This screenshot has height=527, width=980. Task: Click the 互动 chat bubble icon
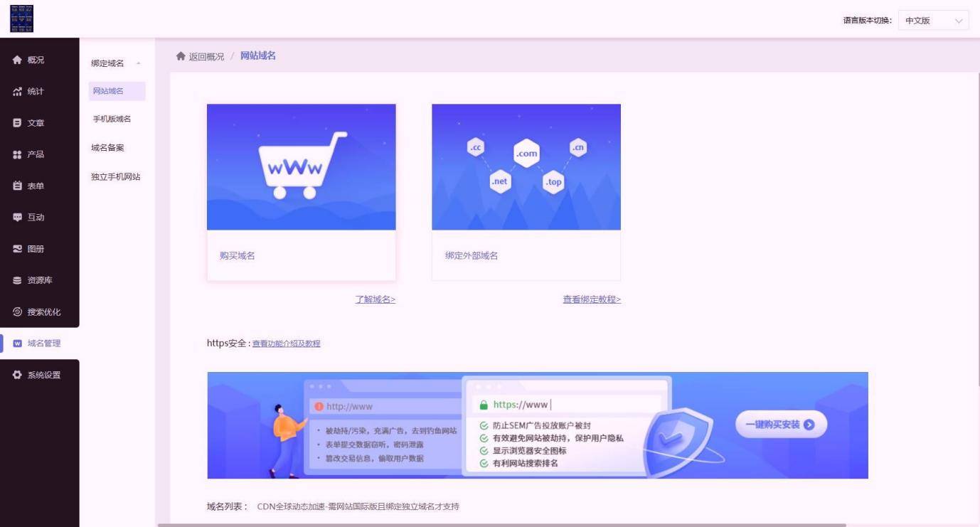(x=17, y=218)
